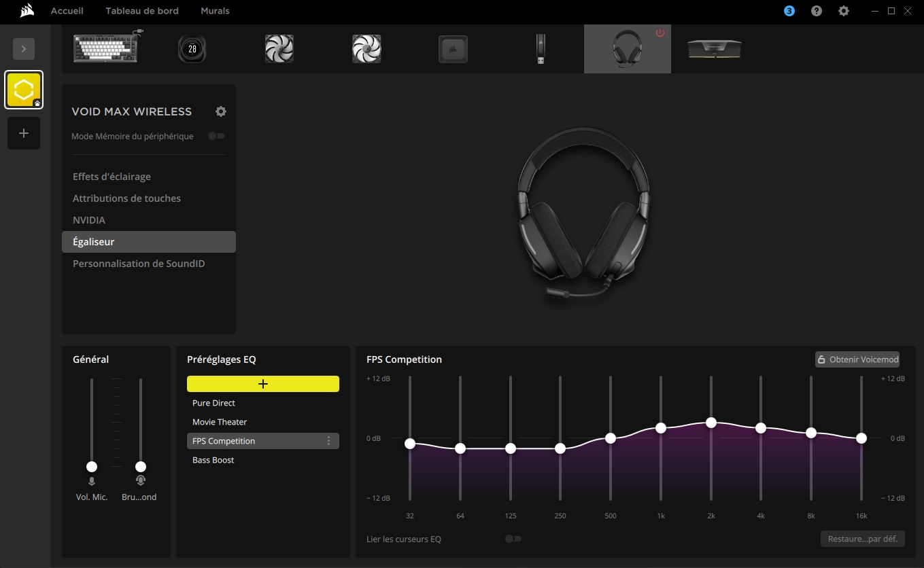
Task: Click Restaurer par défaut button
Action: pos(863,539)
